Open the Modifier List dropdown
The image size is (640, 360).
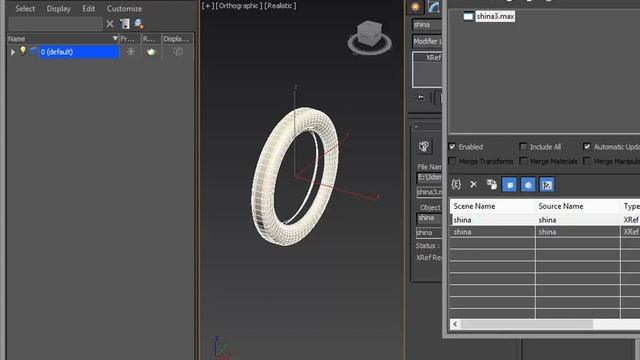click(x=427, y=41)
